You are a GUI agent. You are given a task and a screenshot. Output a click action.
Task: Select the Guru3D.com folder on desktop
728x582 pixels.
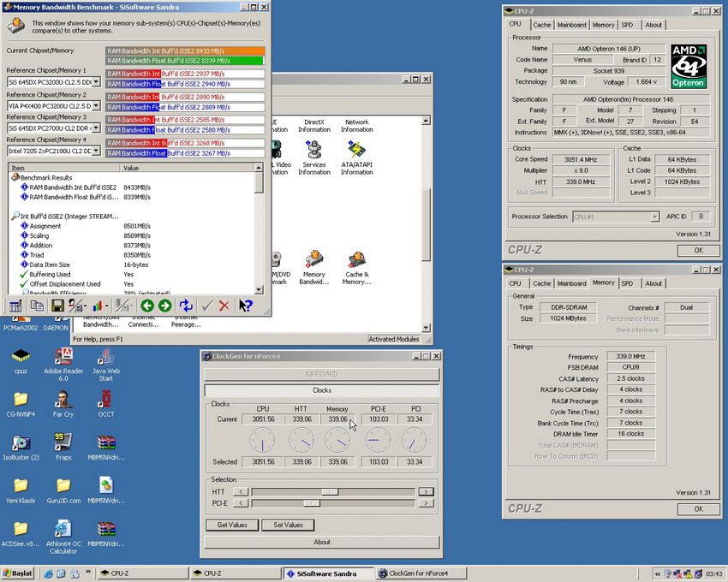[63, 491]
